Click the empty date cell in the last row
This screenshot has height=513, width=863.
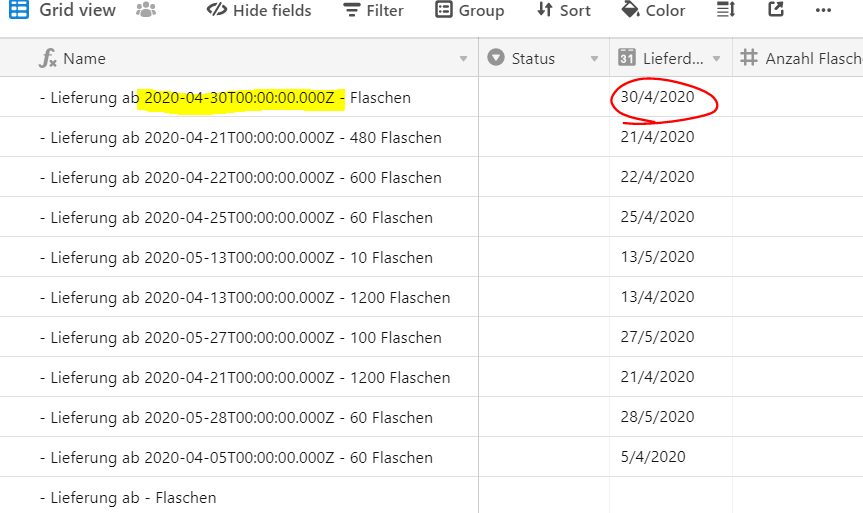pos(671,495)
